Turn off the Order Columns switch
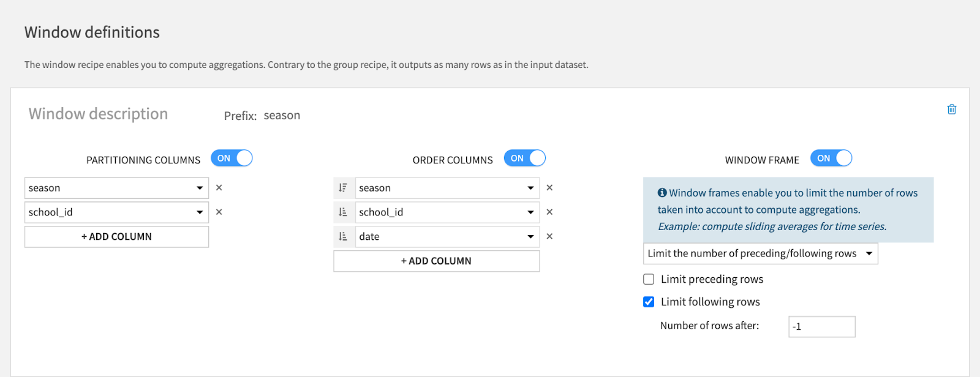Screen dimensions: 980x377 click(x=525, y=159)
